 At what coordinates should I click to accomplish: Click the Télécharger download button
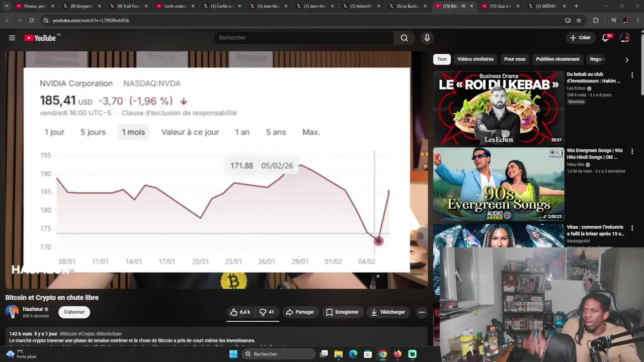point(387,312)
